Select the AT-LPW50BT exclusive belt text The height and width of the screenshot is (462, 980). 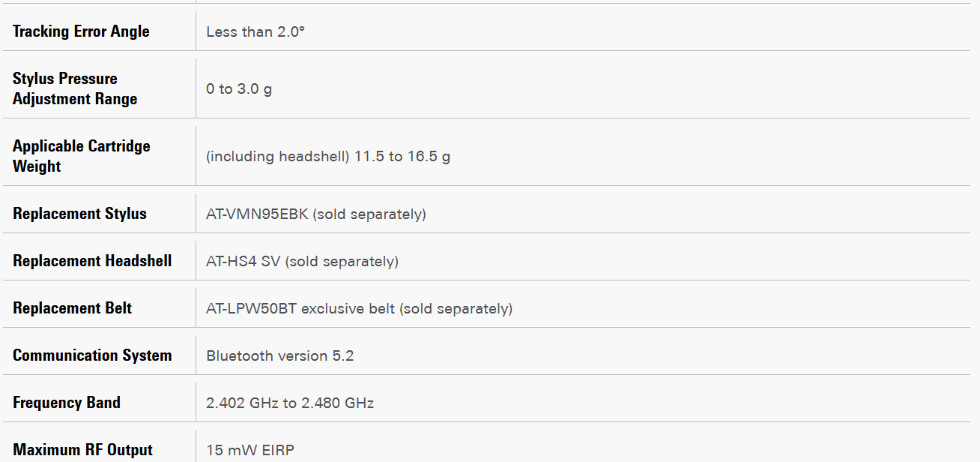tap(300, 309)
